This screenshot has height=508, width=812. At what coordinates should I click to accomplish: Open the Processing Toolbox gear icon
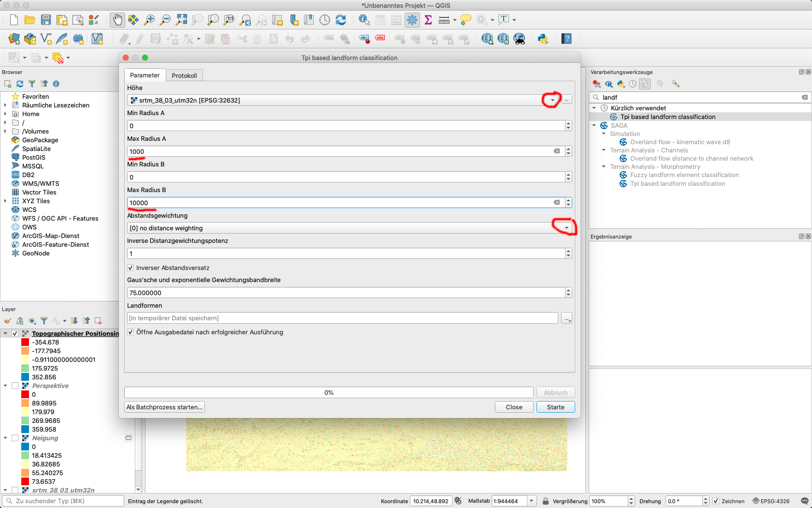(412, 20)
